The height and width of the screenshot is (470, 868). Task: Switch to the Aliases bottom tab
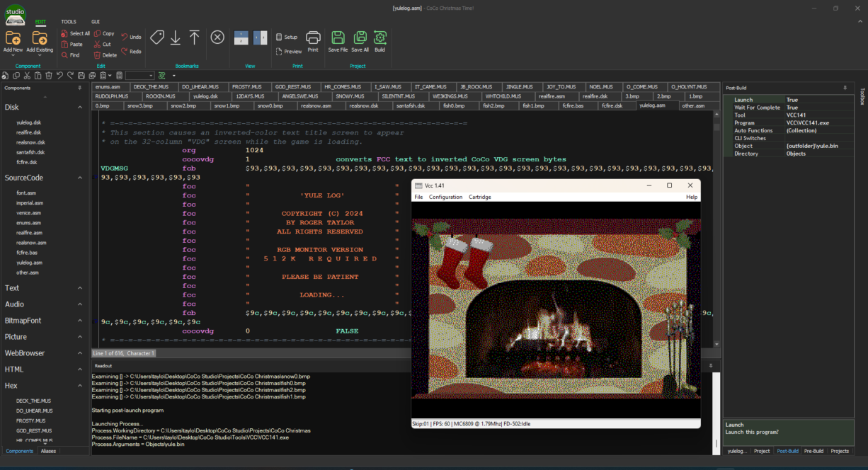tap(48, 451)
